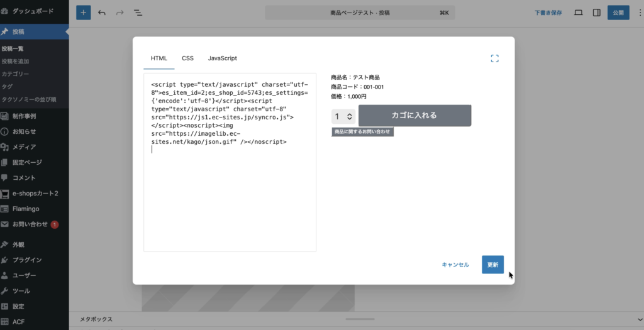Toggle fullscreen for the code modal

click(494, 58)
